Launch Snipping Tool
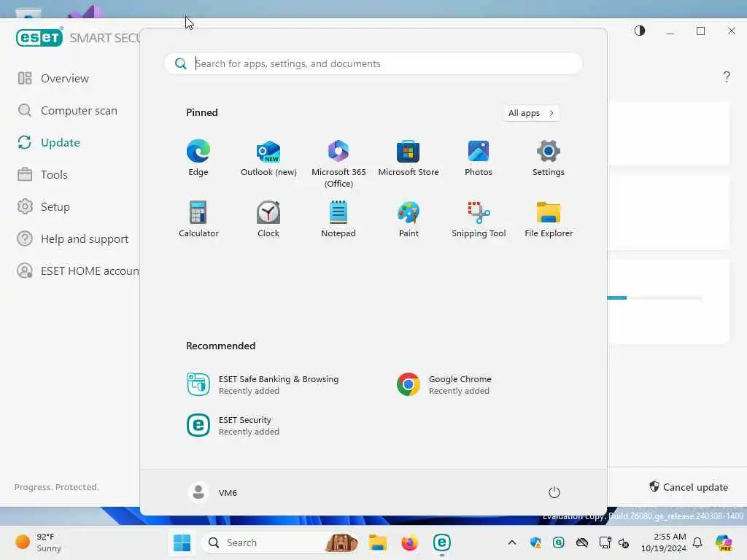The width and height of the screenshot is (747, 560). tap(479, 219)
